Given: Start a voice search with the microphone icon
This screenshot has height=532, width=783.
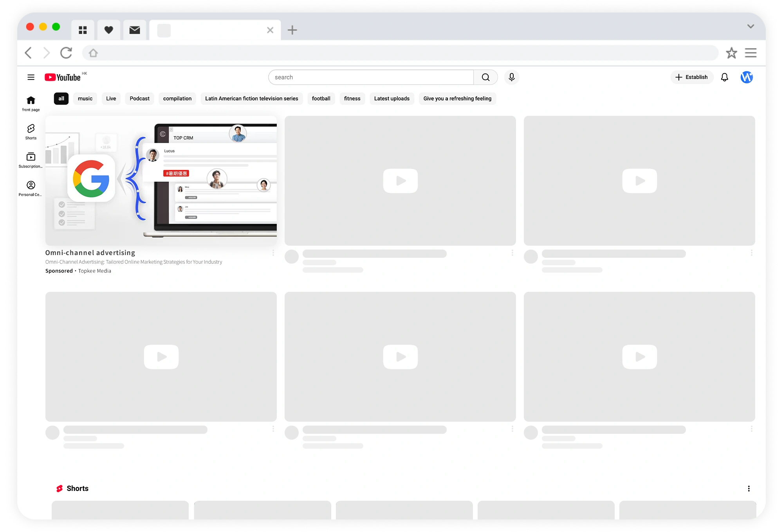Looking at the screenshot, I should [511, 77].
